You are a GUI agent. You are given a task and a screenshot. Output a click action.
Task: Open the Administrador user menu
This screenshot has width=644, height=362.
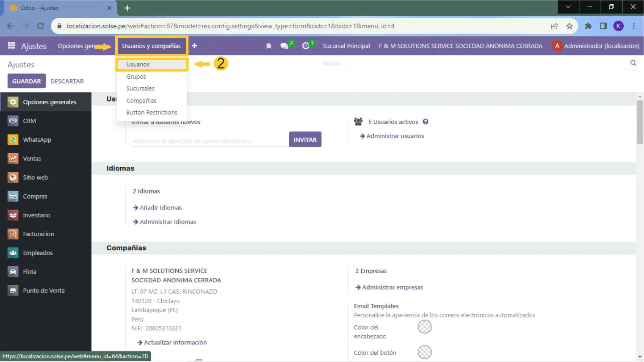point(596,46)
